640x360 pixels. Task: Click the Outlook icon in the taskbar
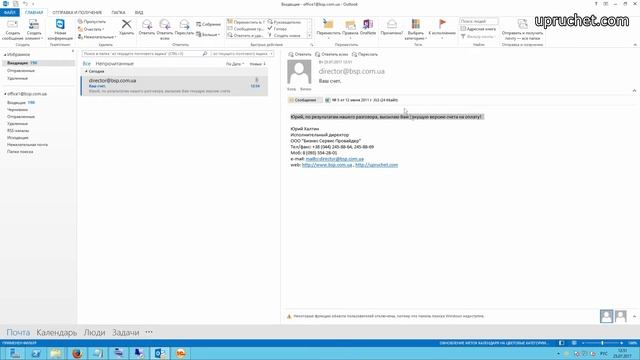160,353
